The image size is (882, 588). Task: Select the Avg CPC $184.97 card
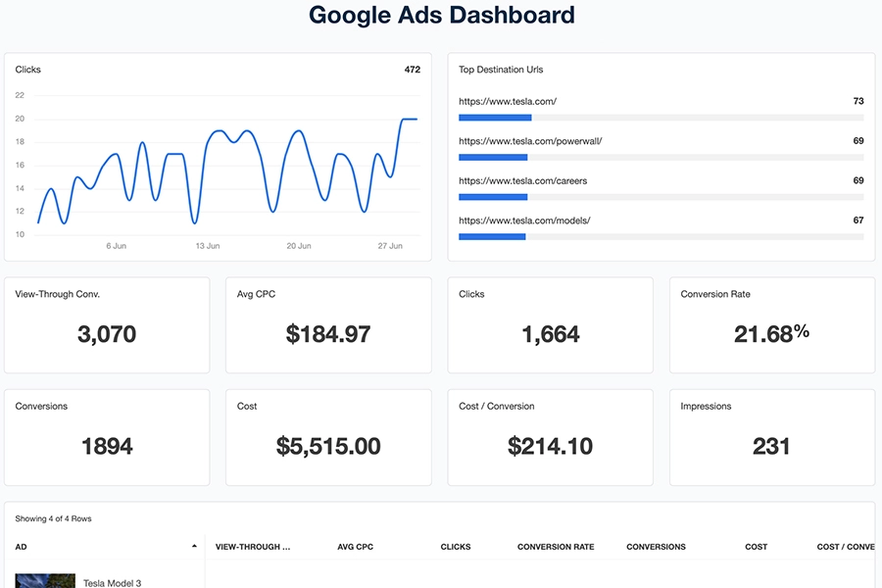[328, 325]
